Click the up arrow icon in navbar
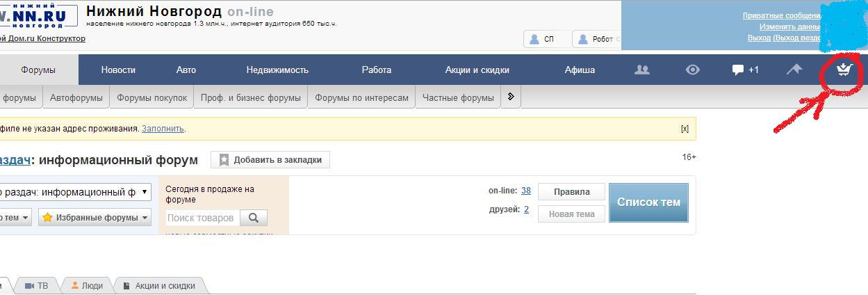Image resolution: width=868 pixels, height=295 pixels. point(794,70)
